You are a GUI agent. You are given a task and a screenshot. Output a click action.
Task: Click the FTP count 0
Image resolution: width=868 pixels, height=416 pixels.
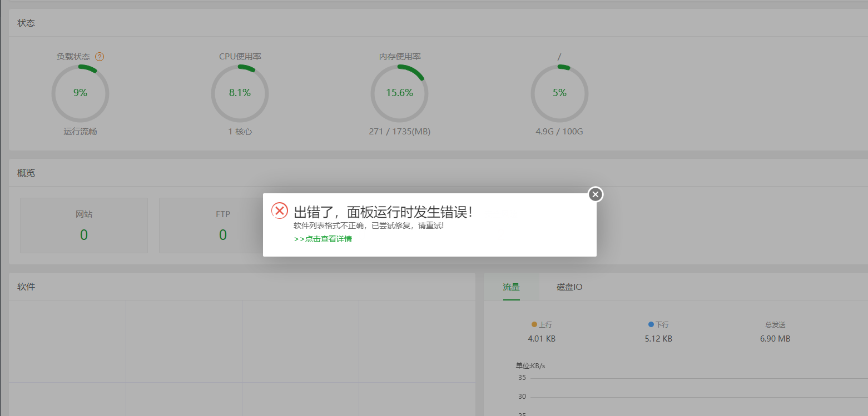tap(223, 235)
